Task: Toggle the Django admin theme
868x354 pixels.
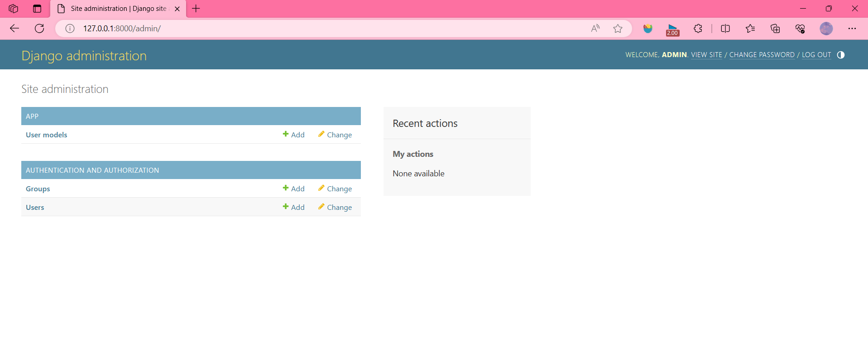Action: point(841,55)
